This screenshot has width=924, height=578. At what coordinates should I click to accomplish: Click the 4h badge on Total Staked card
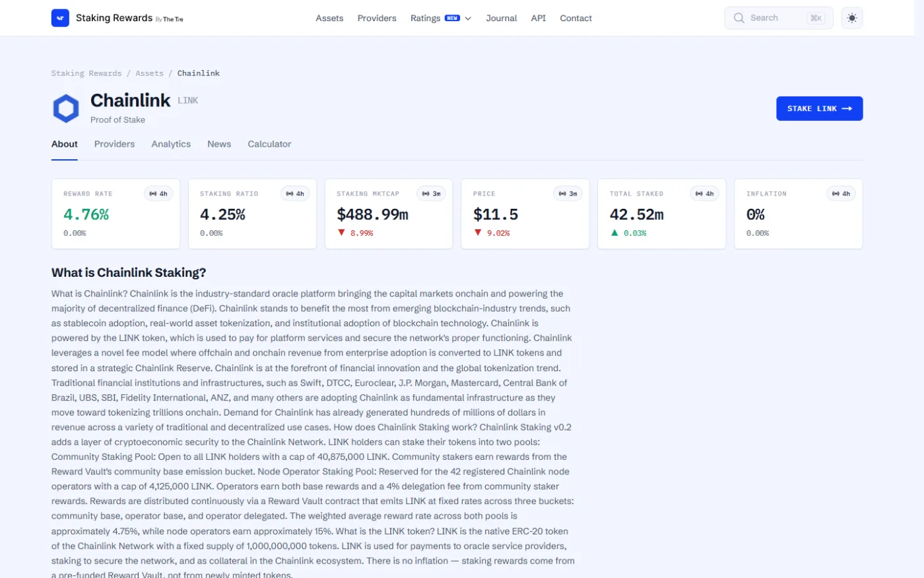(x=705, y=194)
